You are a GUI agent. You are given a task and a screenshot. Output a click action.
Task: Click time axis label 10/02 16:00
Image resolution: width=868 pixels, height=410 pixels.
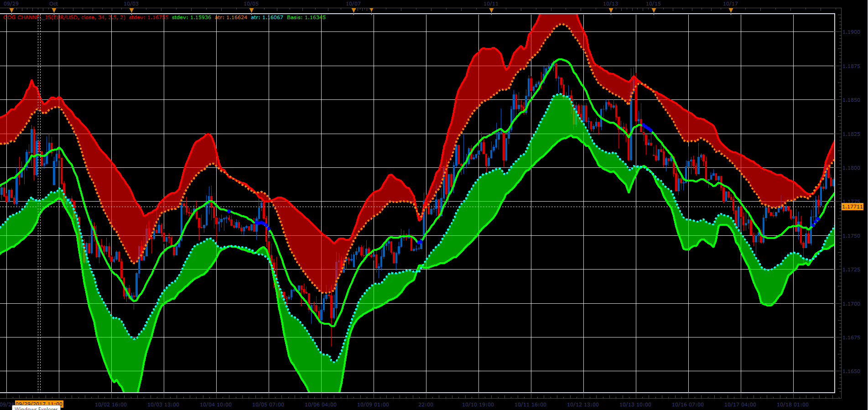click(x=111, y=405)
